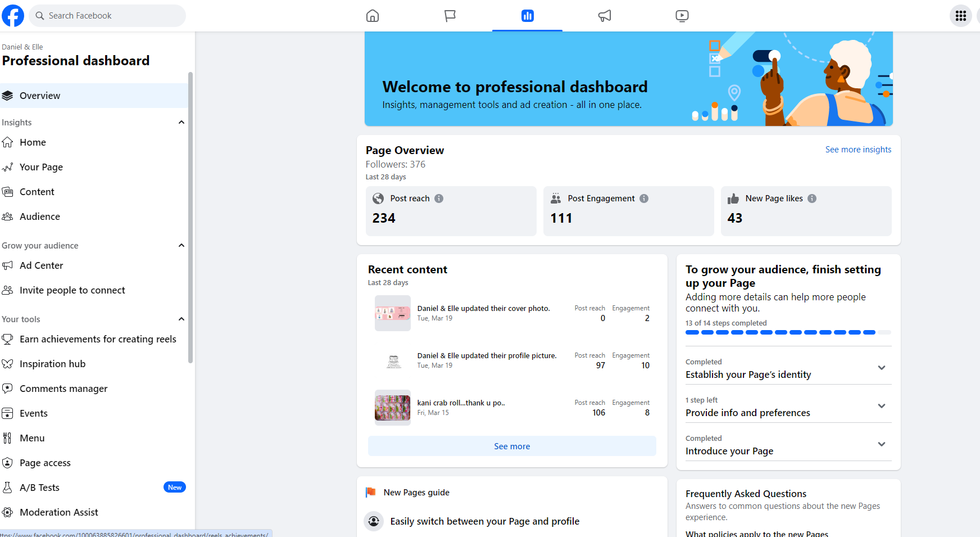Open Events tool in sidebar
The width and height of the screenshot is (980, 537).
pyautogui.click(x=94, y=413)
